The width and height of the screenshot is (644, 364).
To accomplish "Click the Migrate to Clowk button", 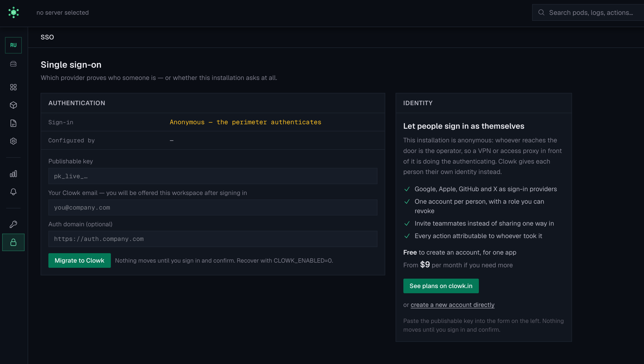I will coord(80,260).
